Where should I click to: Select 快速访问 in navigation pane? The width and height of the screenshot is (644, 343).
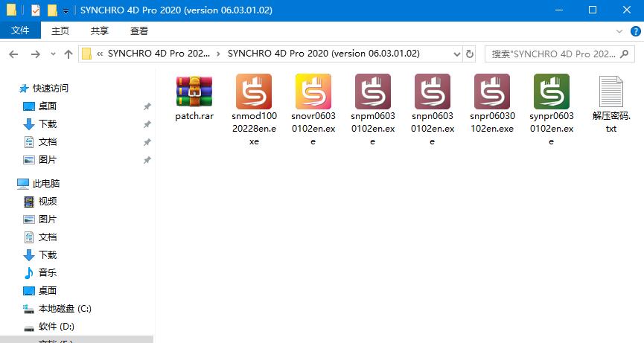click(x=51, y=89)
